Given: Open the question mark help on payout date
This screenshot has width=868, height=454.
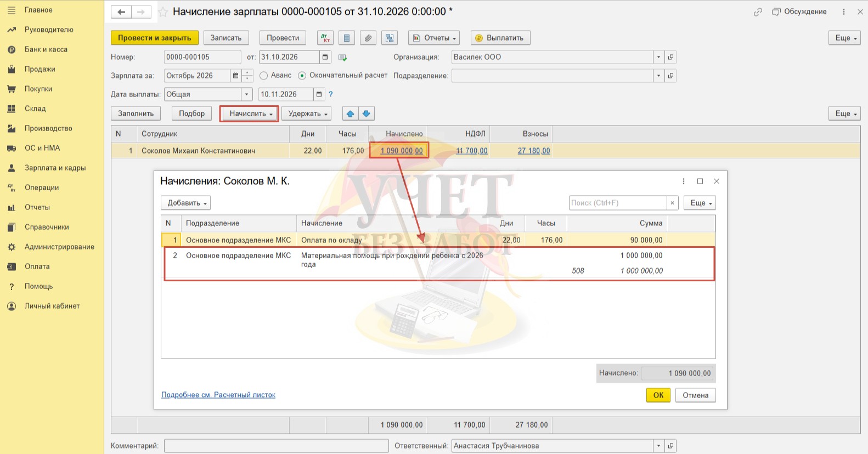Looking at the screenshot, I should click(x=331, y=94).
